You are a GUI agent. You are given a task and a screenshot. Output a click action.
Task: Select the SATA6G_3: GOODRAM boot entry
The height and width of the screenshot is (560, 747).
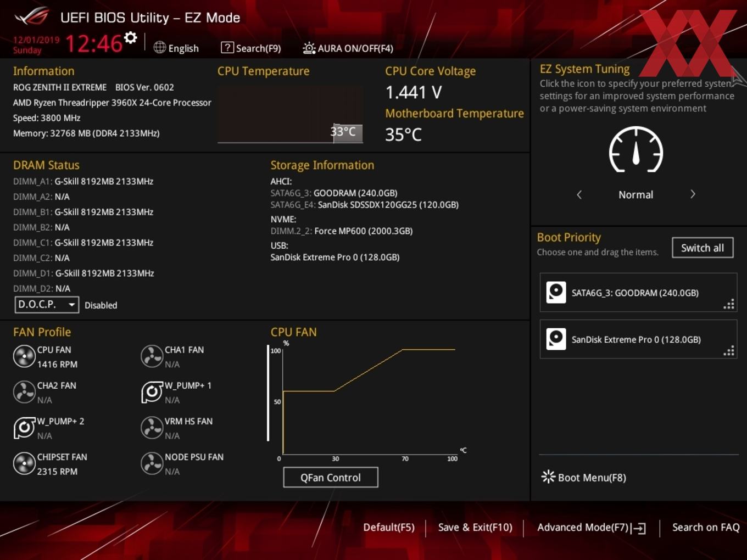638,293
